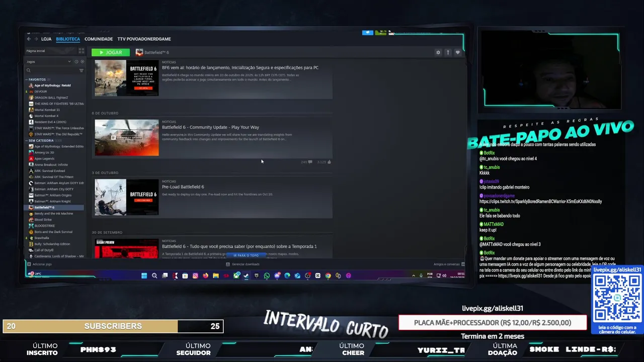Show hidden system tray icons chevron
This screenshot has height=362, width=644.
coord(414,276)
